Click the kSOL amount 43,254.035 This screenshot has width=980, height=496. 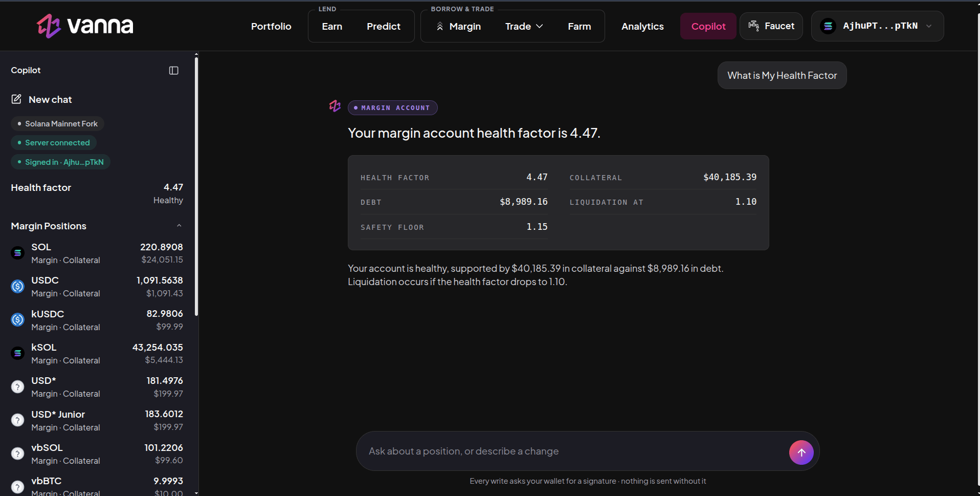(158, 347)
